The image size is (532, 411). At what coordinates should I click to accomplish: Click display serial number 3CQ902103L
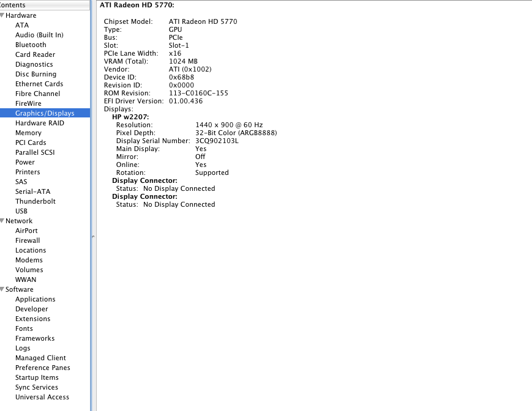point(217,141)
